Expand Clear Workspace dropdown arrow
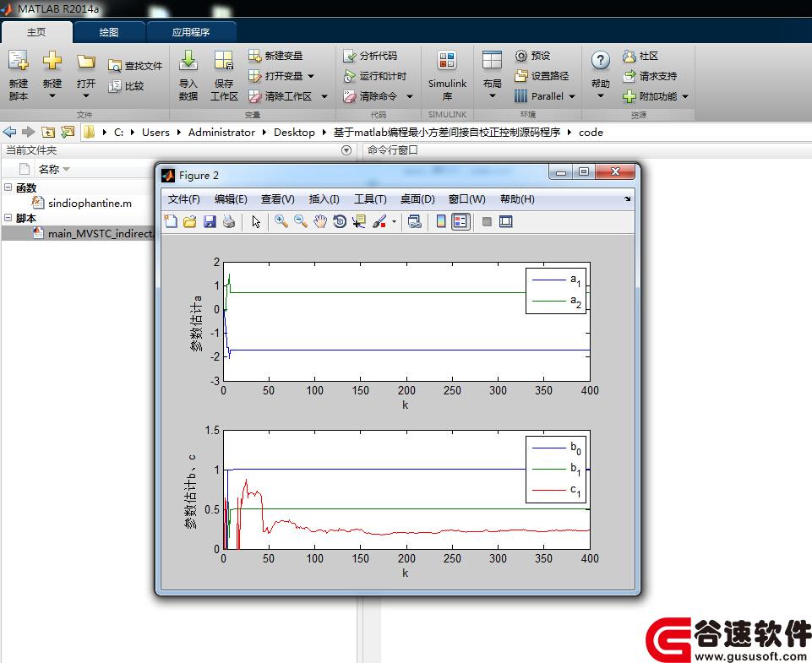The image size is (812, 663). (x=324, y=96)
